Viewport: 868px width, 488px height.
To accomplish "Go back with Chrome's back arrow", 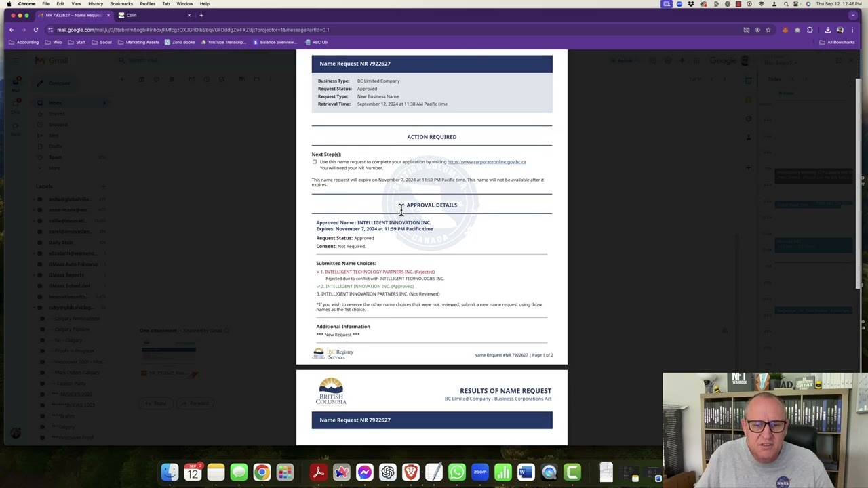I will [x=12, y=30].
